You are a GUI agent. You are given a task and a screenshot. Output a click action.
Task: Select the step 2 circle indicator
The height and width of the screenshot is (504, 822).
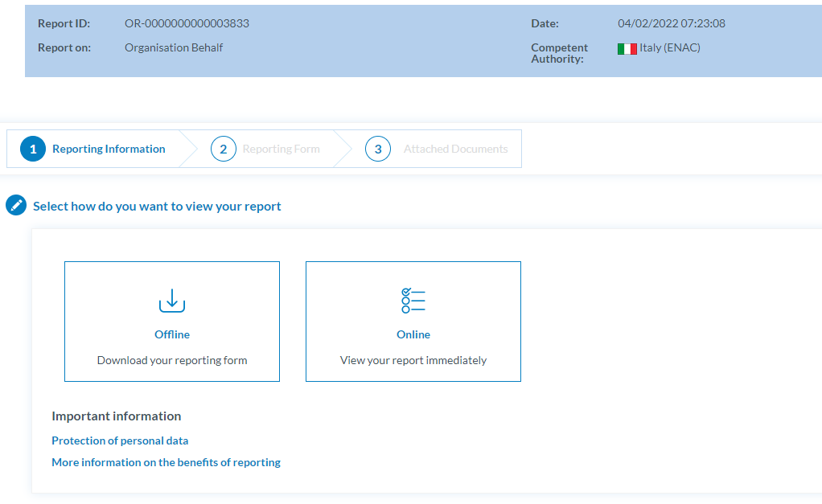point(223,150)
